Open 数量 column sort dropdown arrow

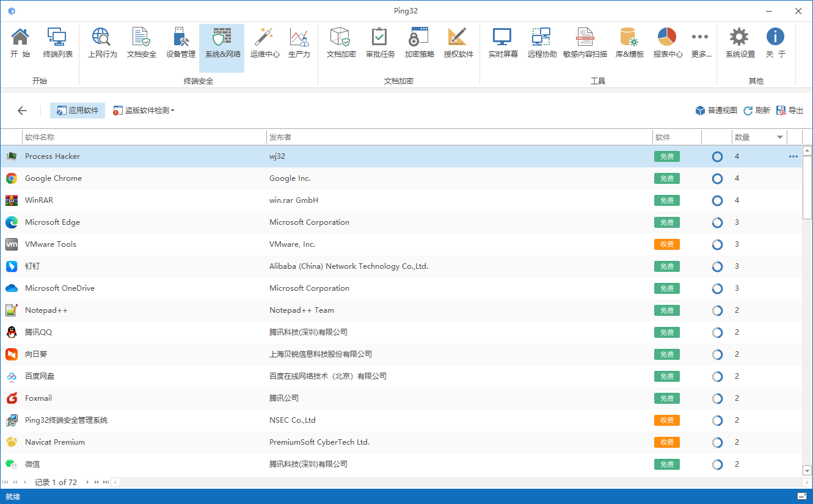[x=780, y=137]
